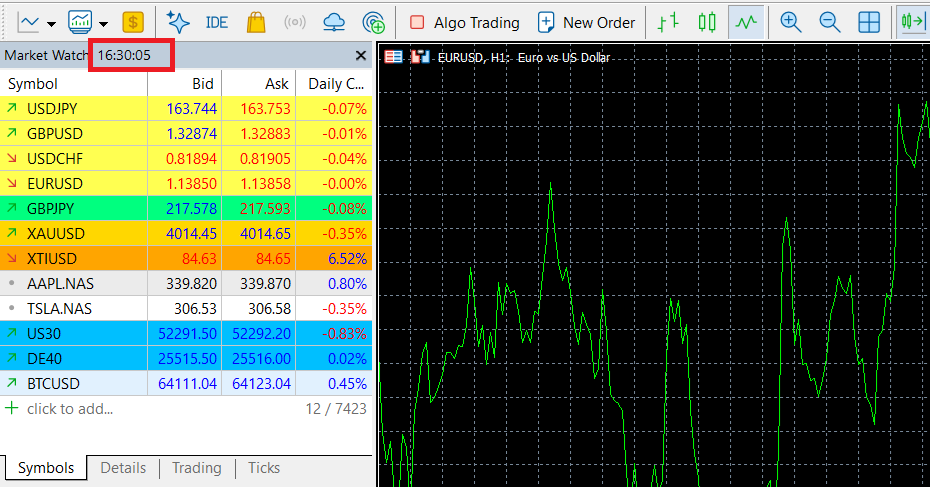The width and height of the screenshot is (930, 487).
Task: Sort by Symbol column header
Action: 74,84
